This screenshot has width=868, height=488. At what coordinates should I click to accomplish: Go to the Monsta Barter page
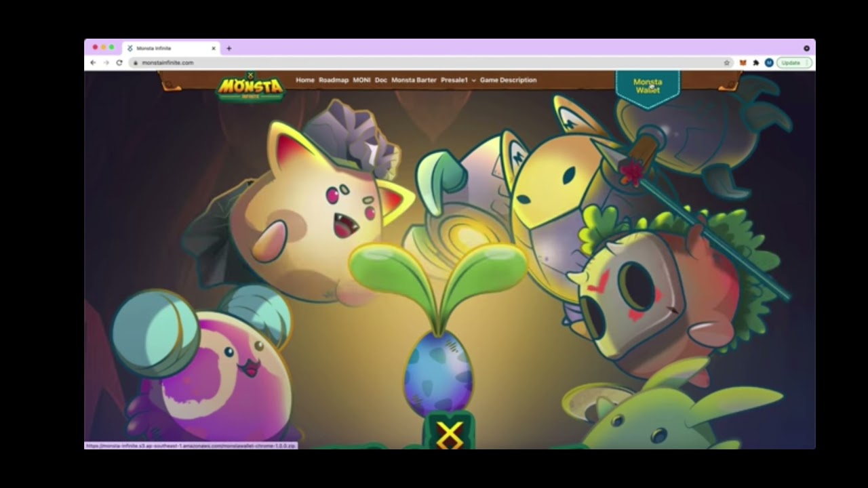pyautogui.click(x=414, y=80)
